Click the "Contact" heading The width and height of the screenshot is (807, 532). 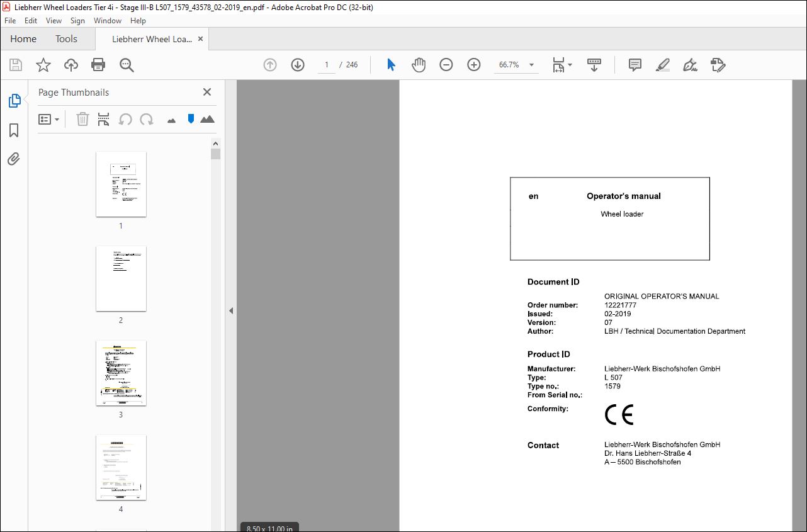point(543,445)
